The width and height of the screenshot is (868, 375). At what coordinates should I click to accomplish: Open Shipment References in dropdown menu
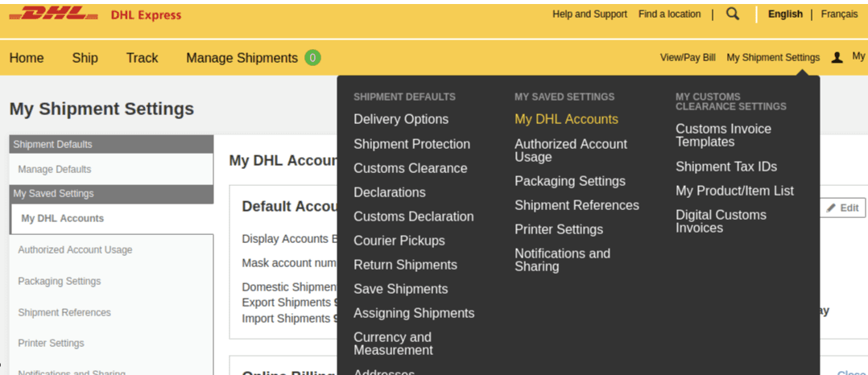pos(577,205)
